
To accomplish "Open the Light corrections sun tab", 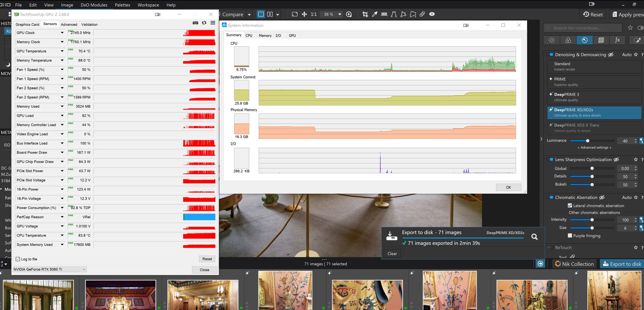I will click(551, 40).
